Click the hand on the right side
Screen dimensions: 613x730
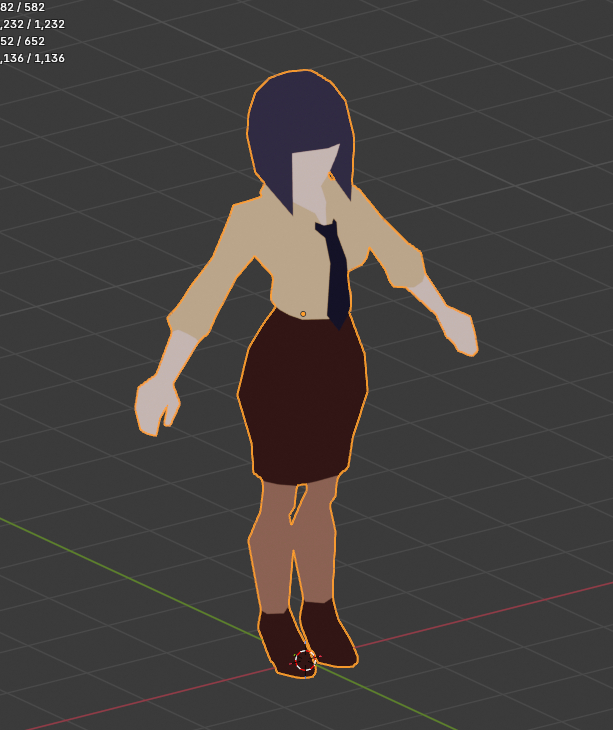pos(460,332)
